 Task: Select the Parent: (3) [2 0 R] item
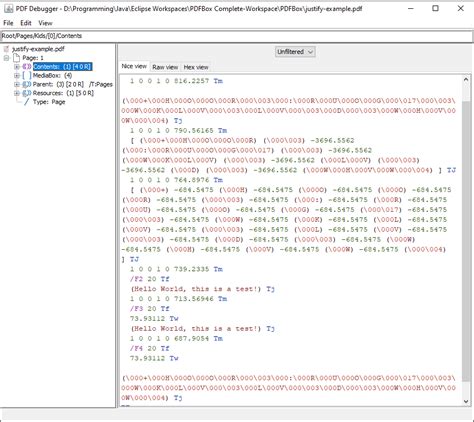73,84
